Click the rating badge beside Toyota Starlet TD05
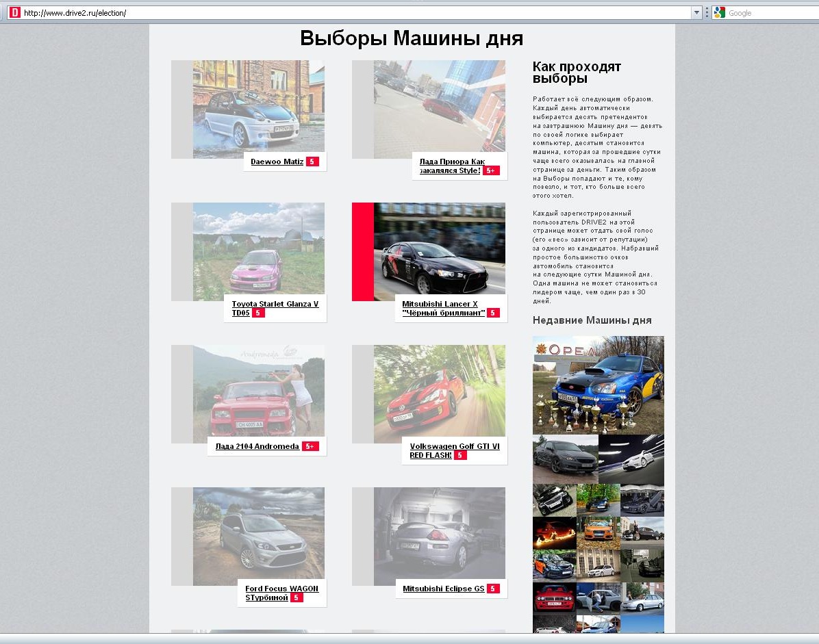 click(258, 313)
